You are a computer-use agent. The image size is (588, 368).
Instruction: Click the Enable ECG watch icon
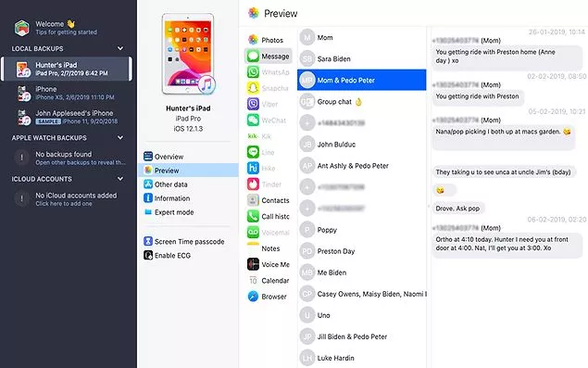click(148, 255)
